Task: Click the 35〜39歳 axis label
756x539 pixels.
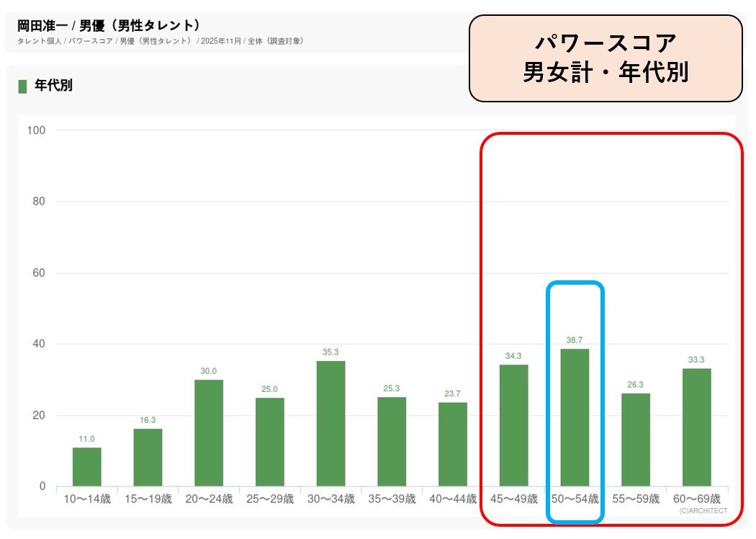Action: pyautogui.click(x=392, y=499)
